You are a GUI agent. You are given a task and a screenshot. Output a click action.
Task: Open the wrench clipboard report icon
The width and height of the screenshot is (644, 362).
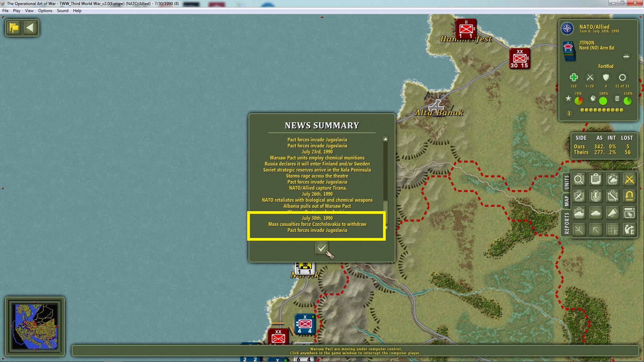[x=612, y=196]
